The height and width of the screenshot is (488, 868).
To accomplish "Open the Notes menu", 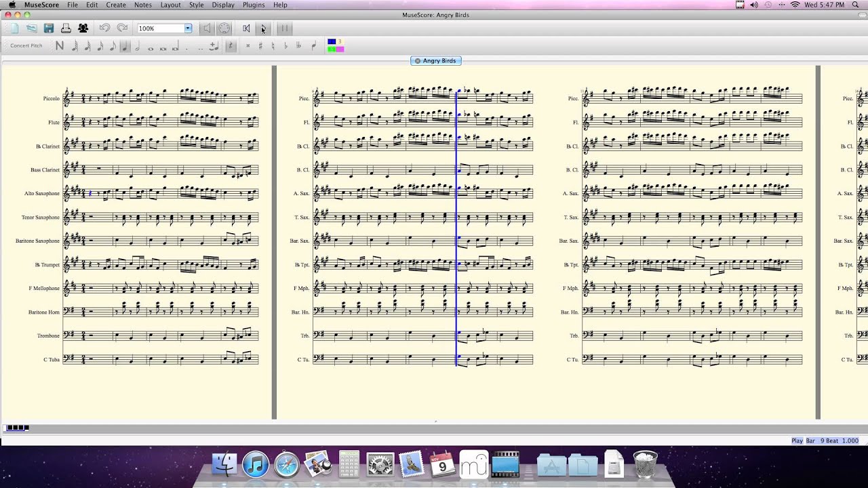I will pos(143,5).
